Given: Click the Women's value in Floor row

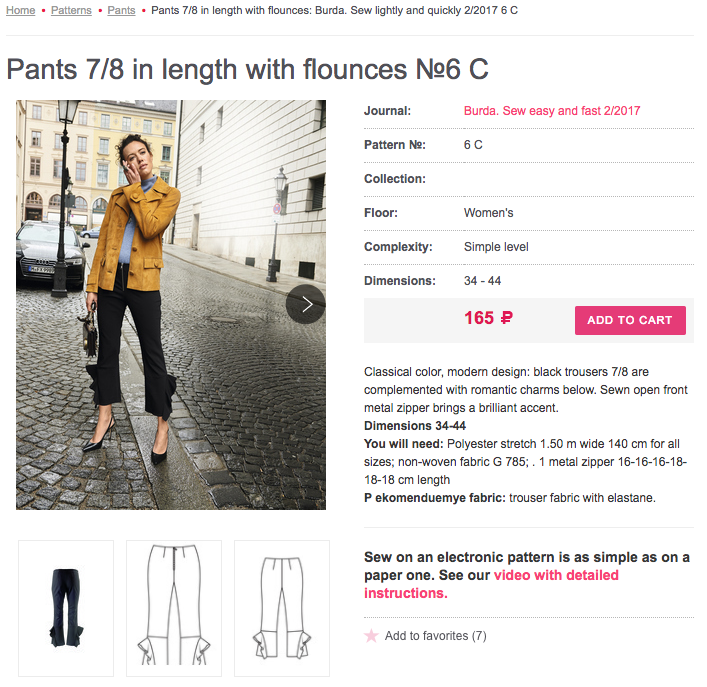Looking at the screenshot, I should 488,213.
